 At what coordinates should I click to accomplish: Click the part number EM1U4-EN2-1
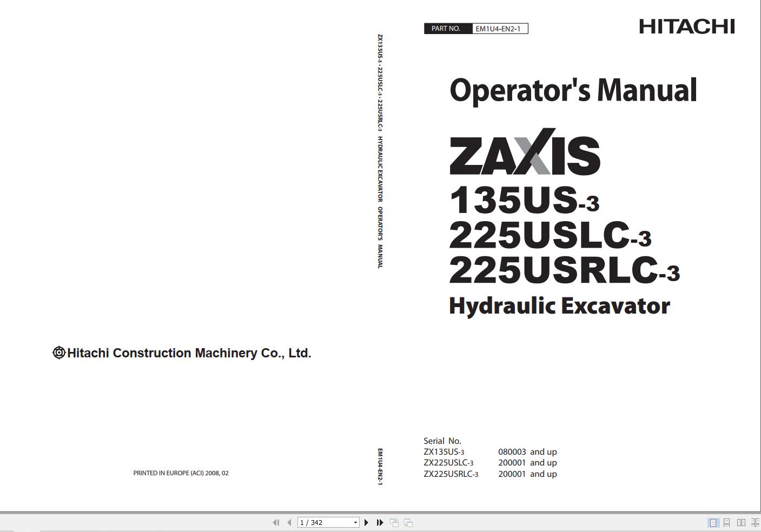[498, 29]
